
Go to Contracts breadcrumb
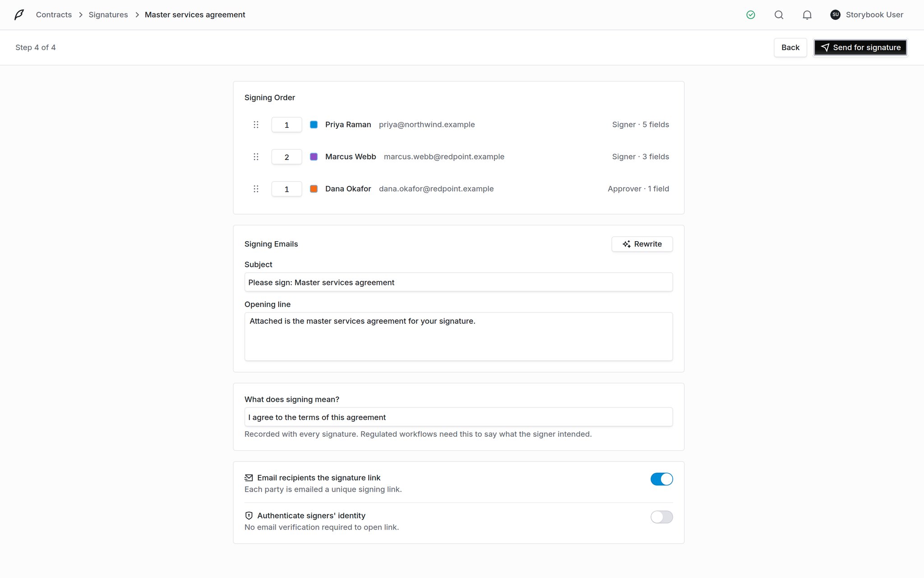tap(54, 15)
